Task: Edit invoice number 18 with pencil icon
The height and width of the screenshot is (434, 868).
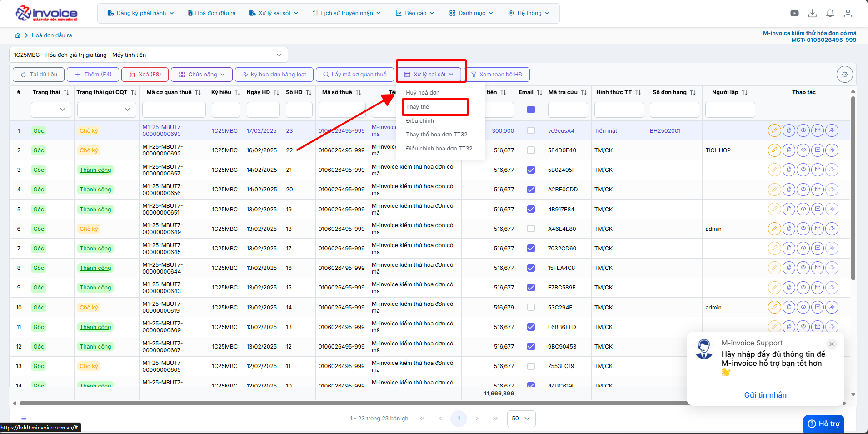Action: [774, 229]
